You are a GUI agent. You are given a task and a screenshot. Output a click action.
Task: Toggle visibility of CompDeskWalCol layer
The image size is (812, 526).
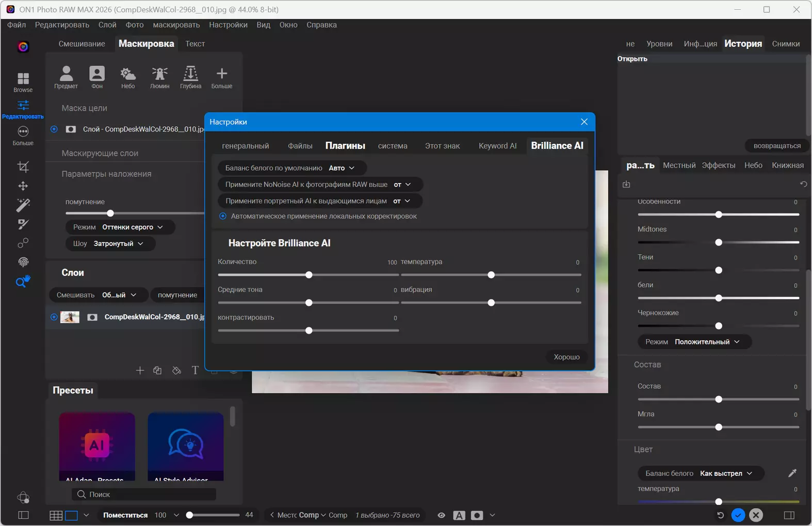pos(54,317)
